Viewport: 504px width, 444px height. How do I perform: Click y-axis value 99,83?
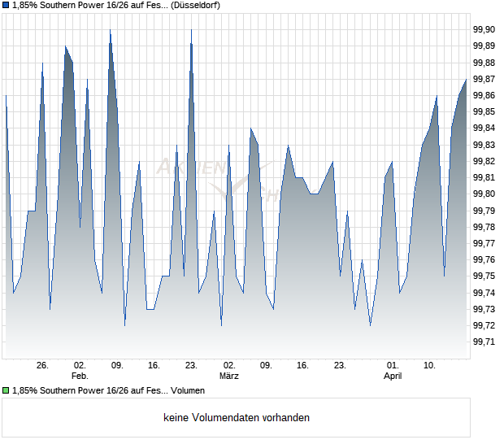484,145
